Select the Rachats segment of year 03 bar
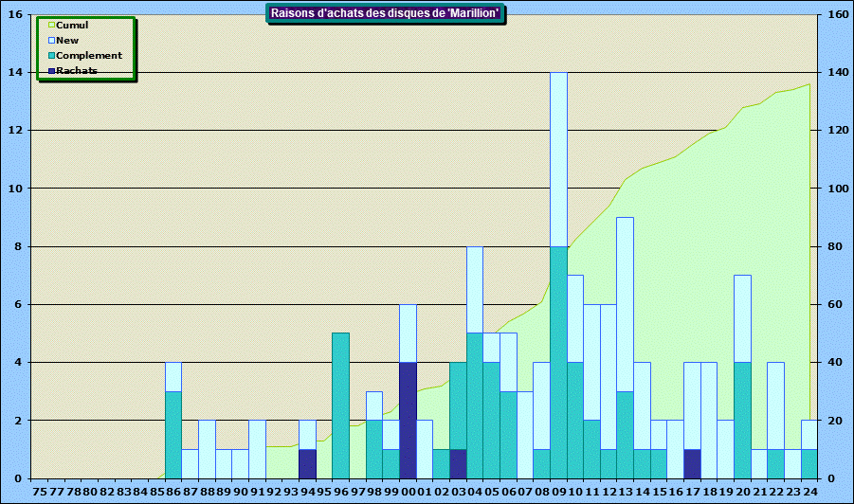This screenshot has width=854, height=504. click(x=458, y=463)
